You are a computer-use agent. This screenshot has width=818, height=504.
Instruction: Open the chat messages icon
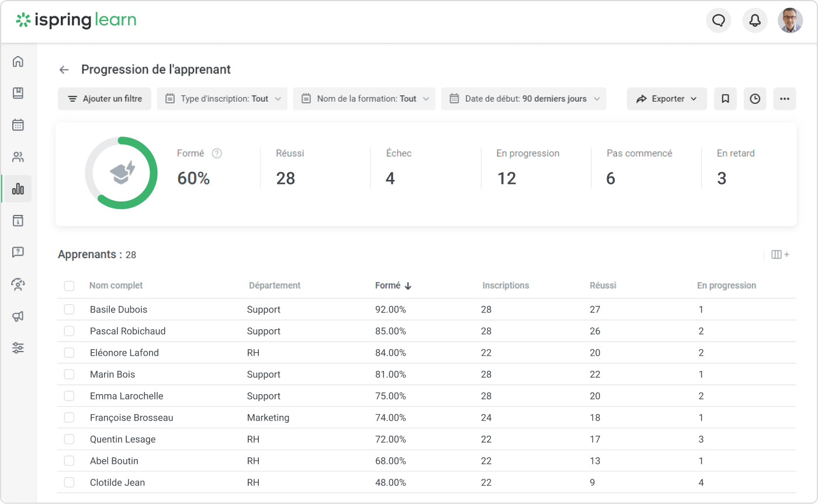pyautogui.click(x=719, y=20)
